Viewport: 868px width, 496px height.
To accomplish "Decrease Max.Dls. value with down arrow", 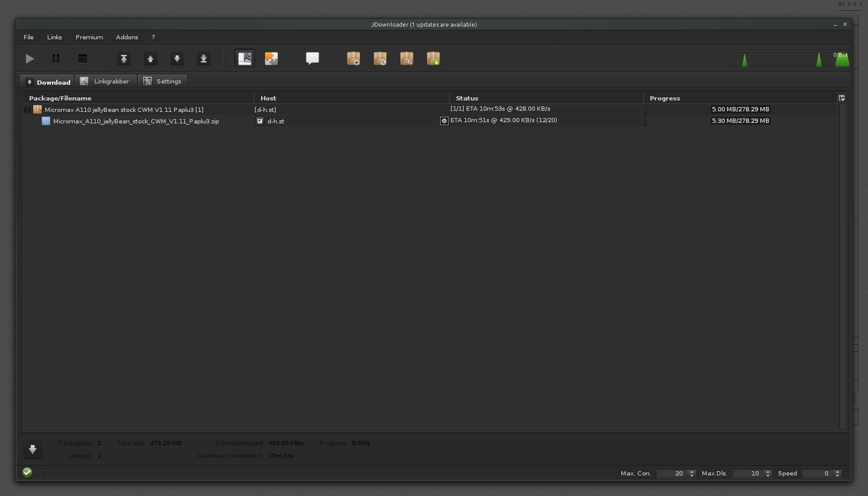I will point(768,475).
